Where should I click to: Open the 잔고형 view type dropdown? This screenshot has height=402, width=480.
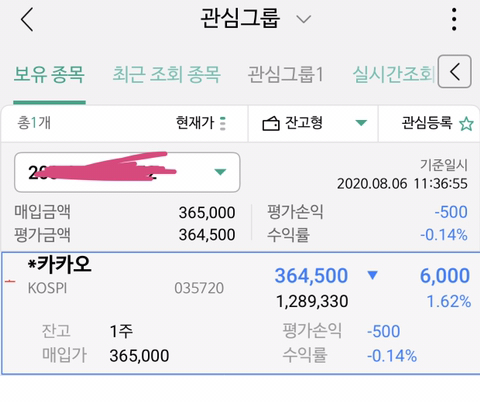[x=313, y=124]
